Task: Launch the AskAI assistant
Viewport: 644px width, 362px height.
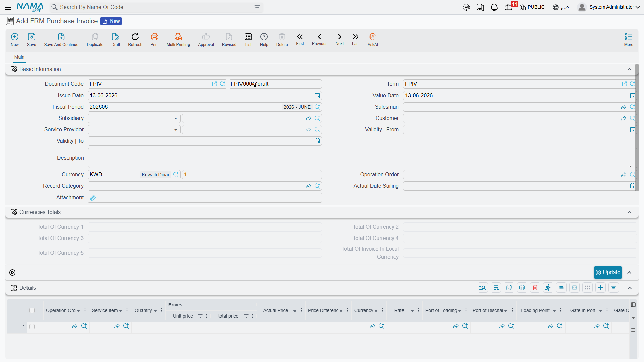Action: 373,40
